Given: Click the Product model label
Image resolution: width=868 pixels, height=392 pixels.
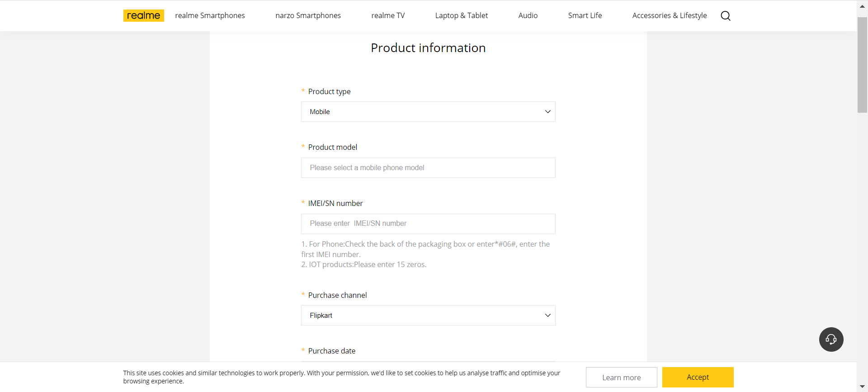Looking at the screenshot, I should pyautogui.click(x=333, y=147).
